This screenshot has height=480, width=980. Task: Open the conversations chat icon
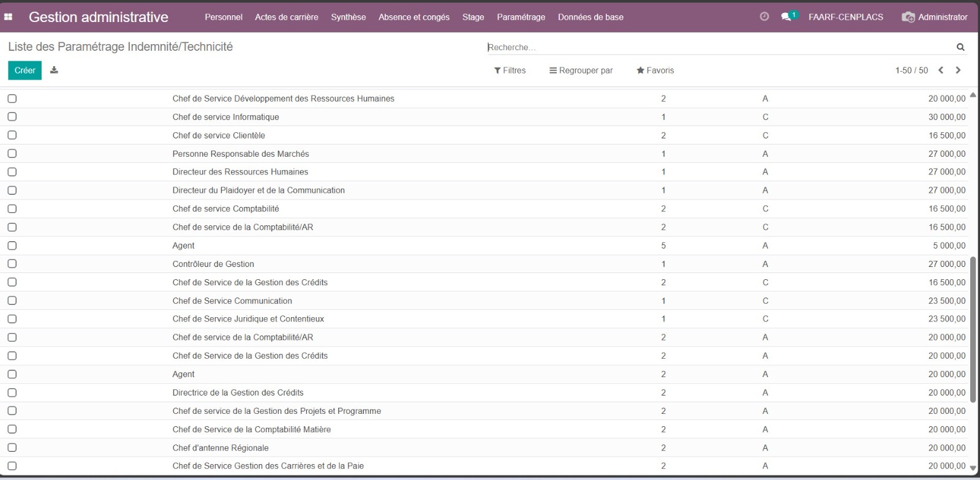point(786,17)
